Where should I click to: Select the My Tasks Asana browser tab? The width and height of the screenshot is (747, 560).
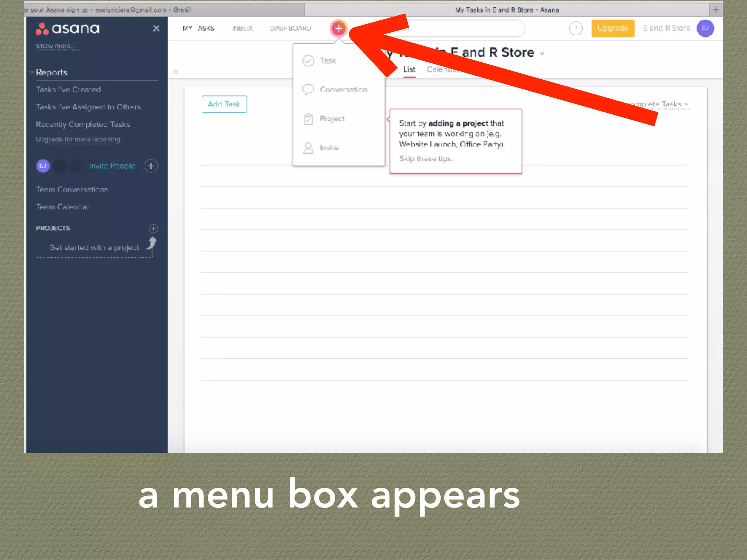pos(507,10)
